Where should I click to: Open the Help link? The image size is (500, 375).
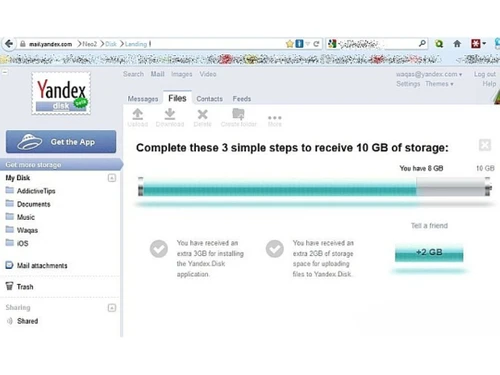(489, 84)
